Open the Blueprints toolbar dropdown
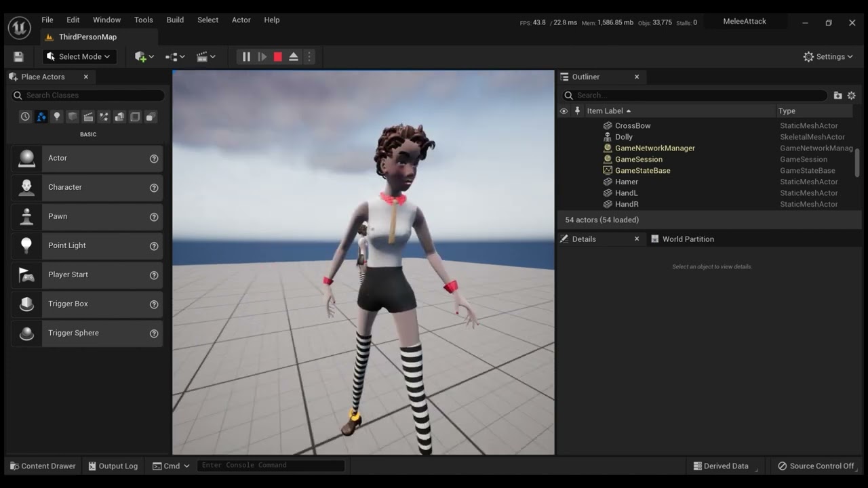This screenshot has height=488, width=868. pos(175,57)
